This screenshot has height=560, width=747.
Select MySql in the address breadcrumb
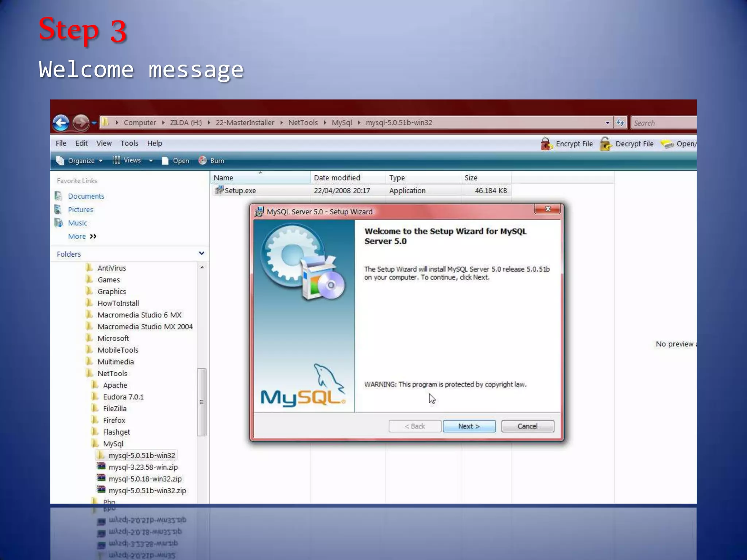(x=342, y=122)
